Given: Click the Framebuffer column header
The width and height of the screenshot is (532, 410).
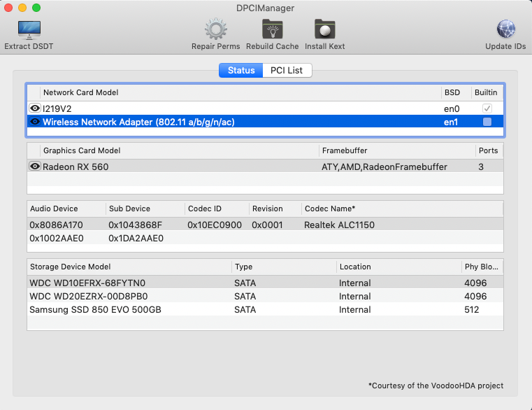Looking at the screenshot, I should [x=345, y=150].
